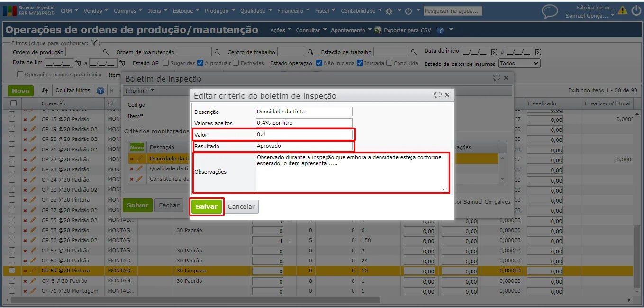Click the green Salvar button in criterion dialog
Image resolution: width=644 pixels, height=308 pixels.
tap(207, 207)
